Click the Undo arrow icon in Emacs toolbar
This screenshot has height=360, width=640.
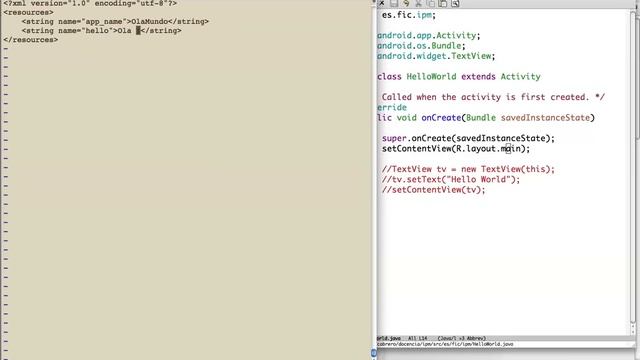406,4
